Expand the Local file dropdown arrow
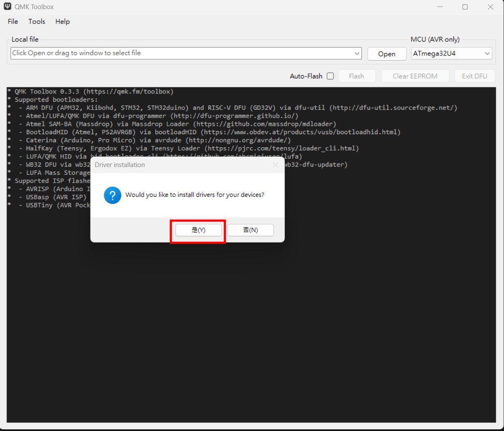 pyautogui.click(x=357, y=53)
